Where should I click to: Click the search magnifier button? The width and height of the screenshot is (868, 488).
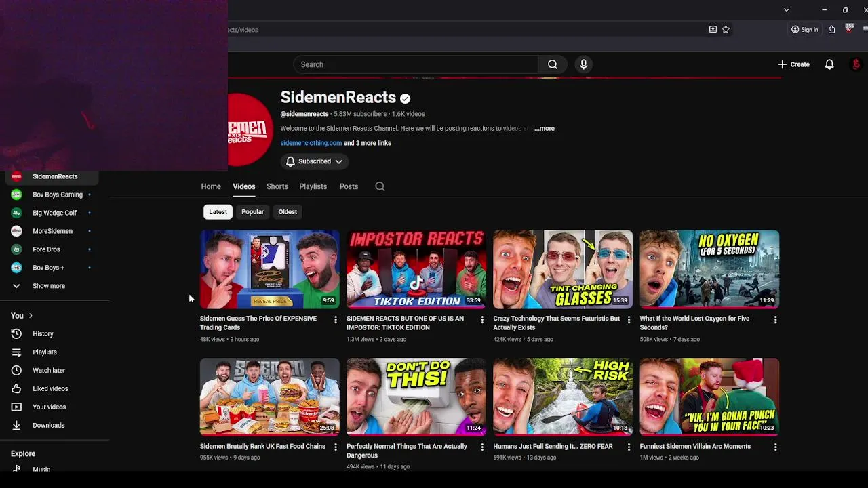click(x=553, y=64)
